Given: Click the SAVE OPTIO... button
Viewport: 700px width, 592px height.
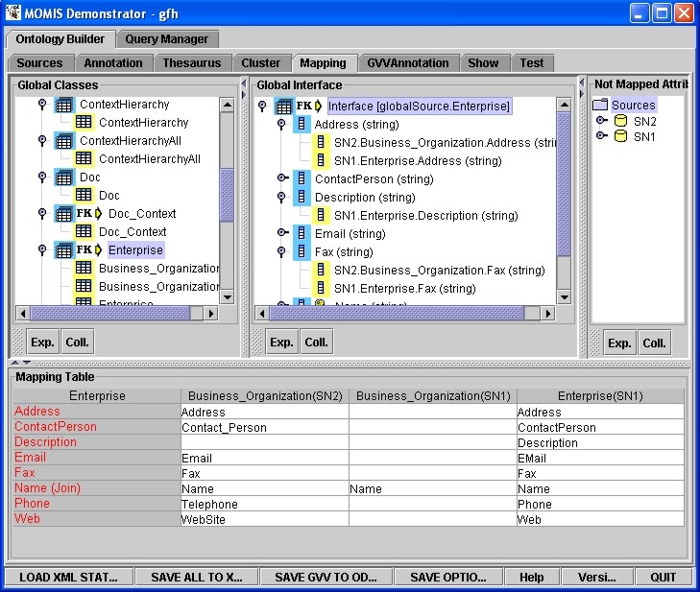Looking at the screenshot, I should [448, 578].
